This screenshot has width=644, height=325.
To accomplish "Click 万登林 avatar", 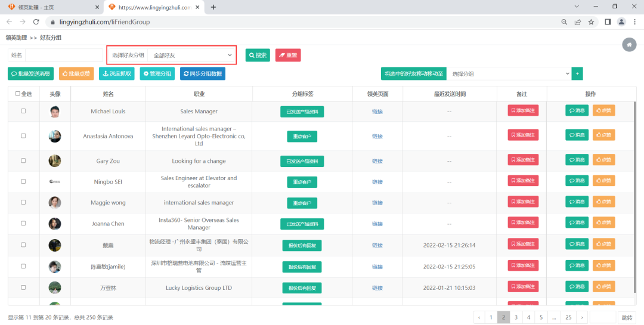I will pyautogui.click(x=55, y=287).
